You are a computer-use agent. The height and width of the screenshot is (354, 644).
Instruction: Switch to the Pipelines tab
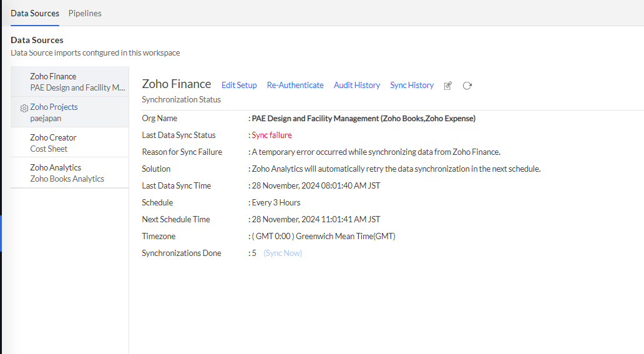tap(85, 13)
